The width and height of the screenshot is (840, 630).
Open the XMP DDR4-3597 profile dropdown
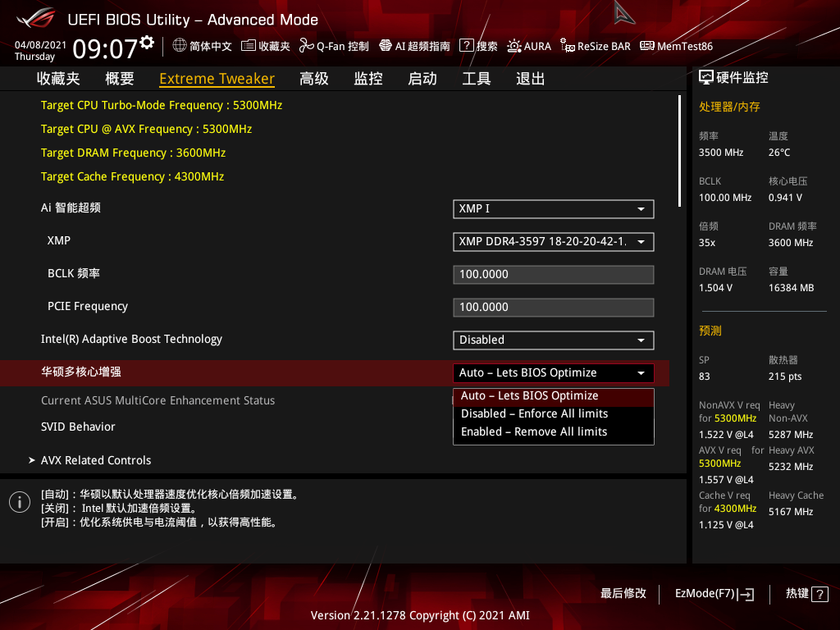click(553, 242)
